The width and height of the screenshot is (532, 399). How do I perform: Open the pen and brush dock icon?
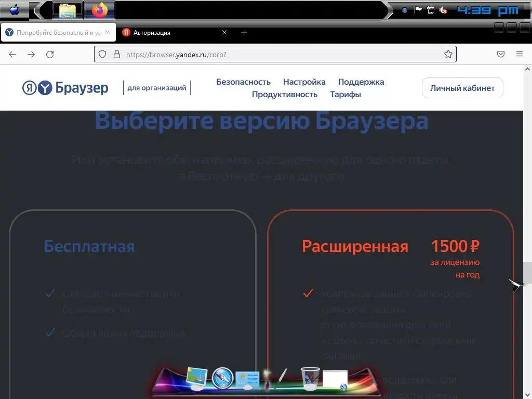[276, 378]
